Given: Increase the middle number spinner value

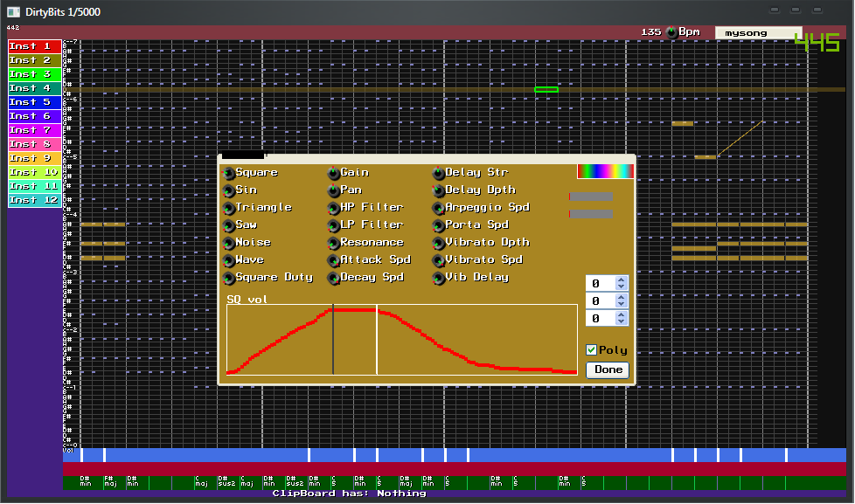Looking at the screenshot, I should pyautogui.click(x=621, y=297).
